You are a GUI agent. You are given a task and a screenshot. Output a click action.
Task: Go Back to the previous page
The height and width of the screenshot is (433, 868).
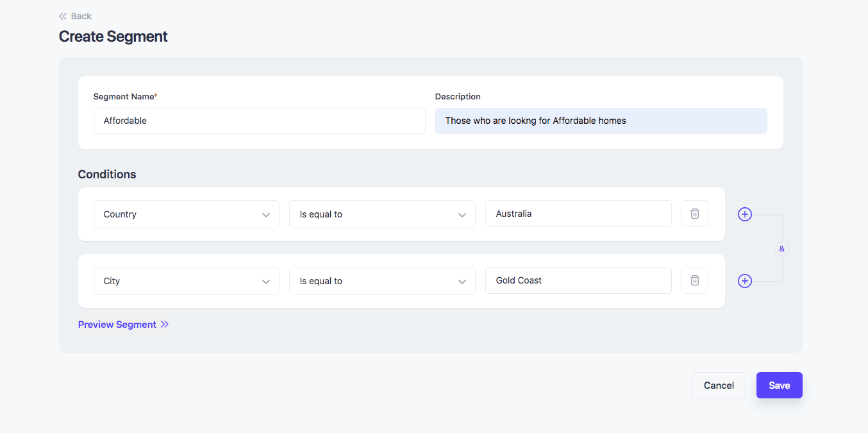pyautogui.click(x=81, y=16)
